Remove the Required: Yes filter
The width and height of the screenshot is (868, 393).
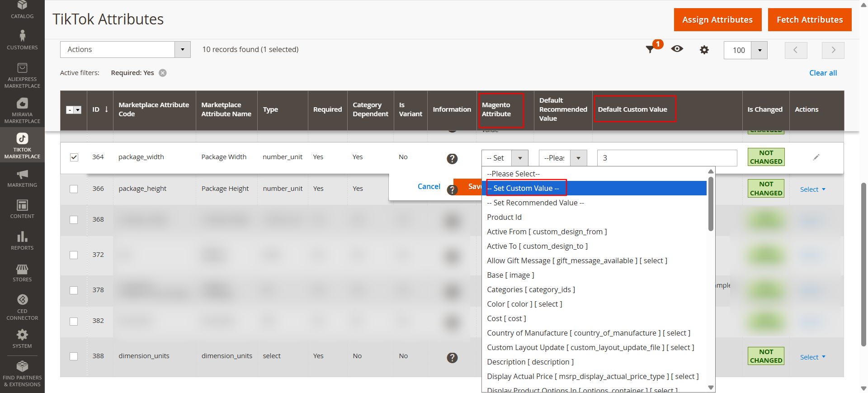[163, 73]
